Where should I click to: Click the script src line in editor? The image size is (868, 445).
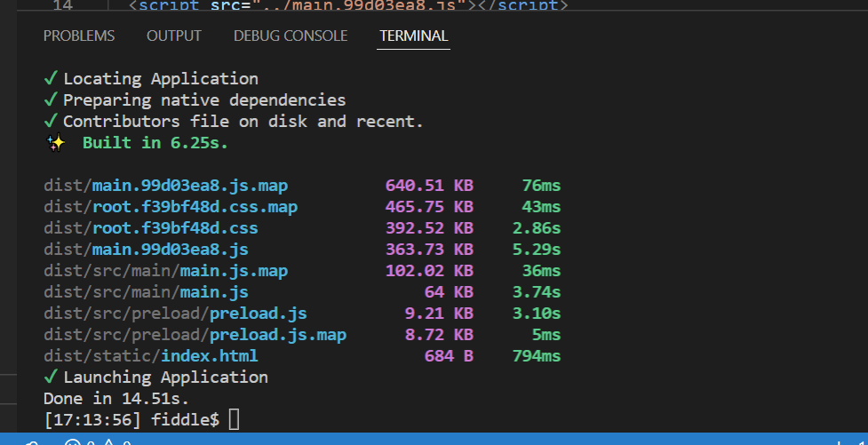click(349, 5)
